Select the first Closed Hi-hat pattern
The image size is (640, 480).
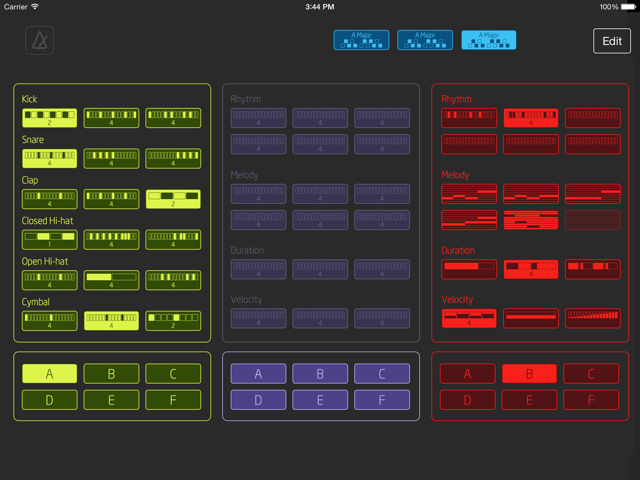[x=49, y=240]
